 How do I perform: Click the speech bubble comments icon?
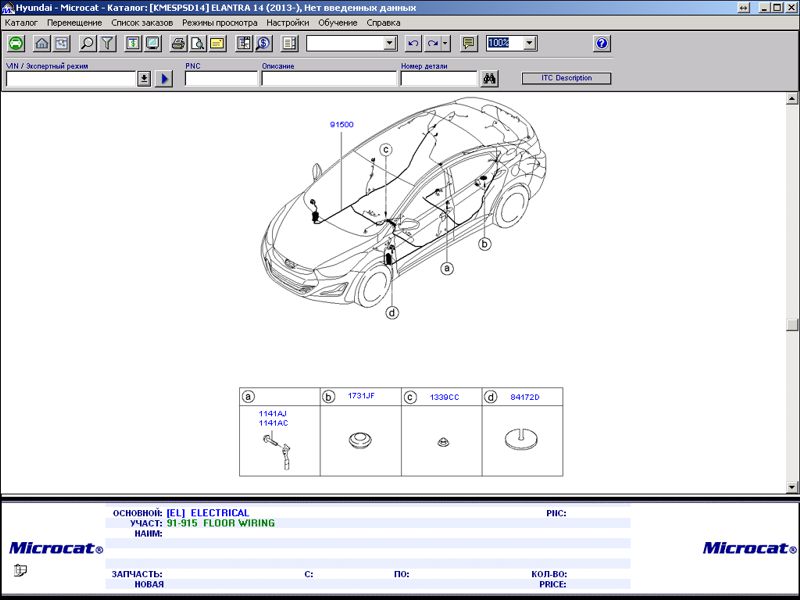click(x=468, y=43)
